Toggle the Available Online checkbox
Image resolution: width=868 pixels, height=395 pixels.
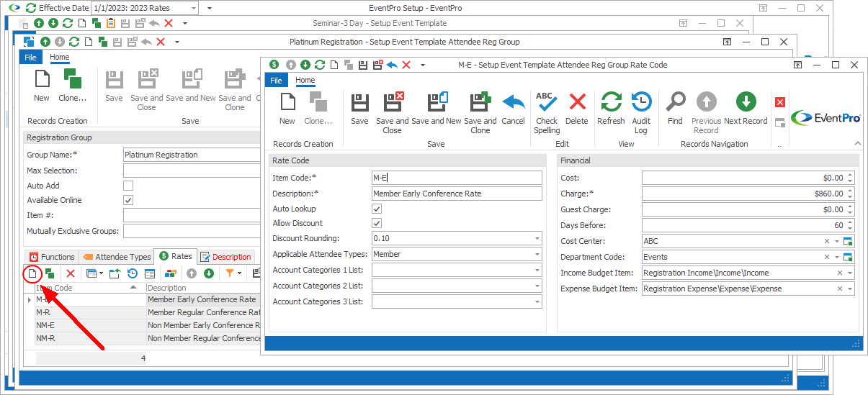128,200
